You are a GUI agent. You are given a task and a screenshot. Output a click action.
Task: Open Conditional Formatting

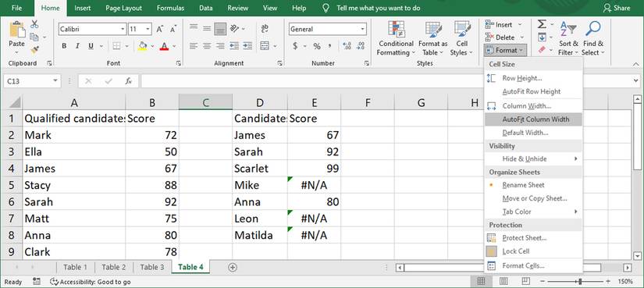tap(396, 38)
